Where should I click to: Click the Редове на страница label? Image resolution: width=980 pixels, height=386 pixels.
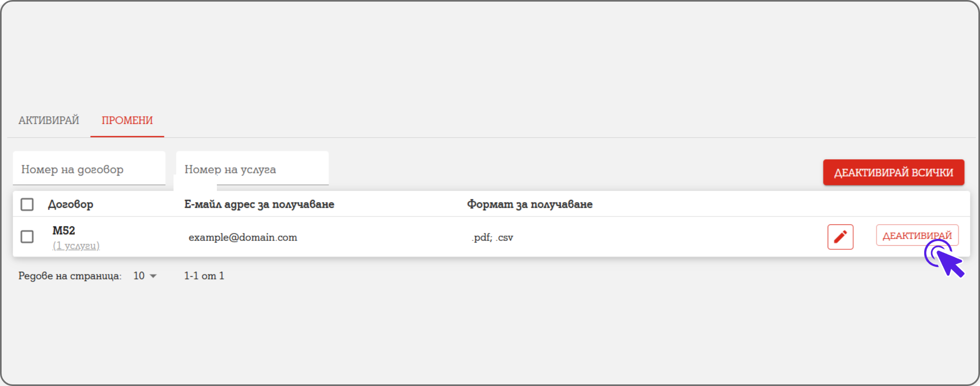click(70, 276)
